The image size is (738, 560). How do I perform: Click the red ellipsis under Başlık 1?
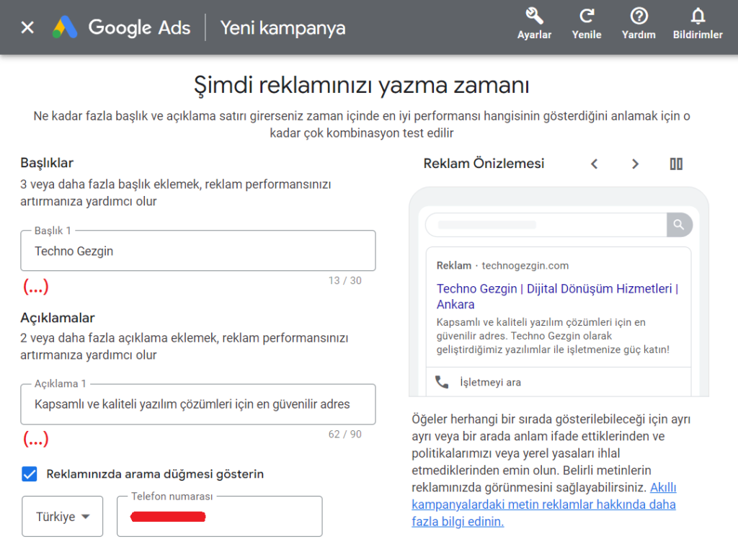36,286
